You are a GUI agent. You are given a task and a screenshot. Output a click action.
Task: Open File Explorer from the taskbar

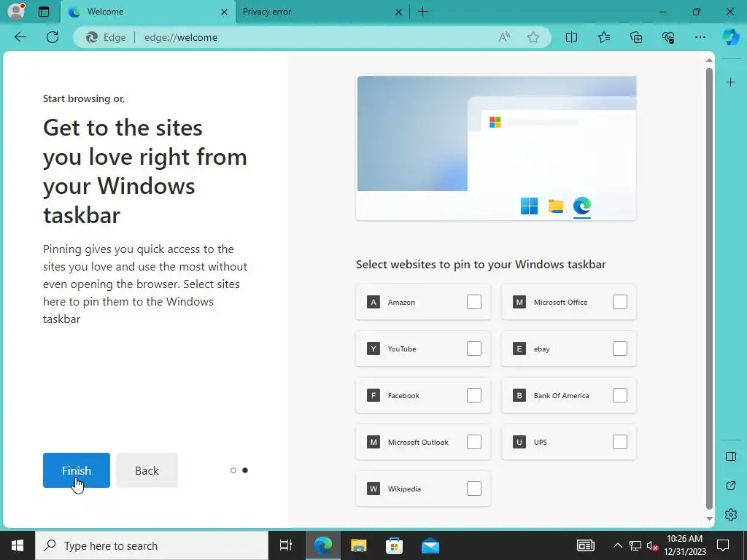tap(358, 545)
